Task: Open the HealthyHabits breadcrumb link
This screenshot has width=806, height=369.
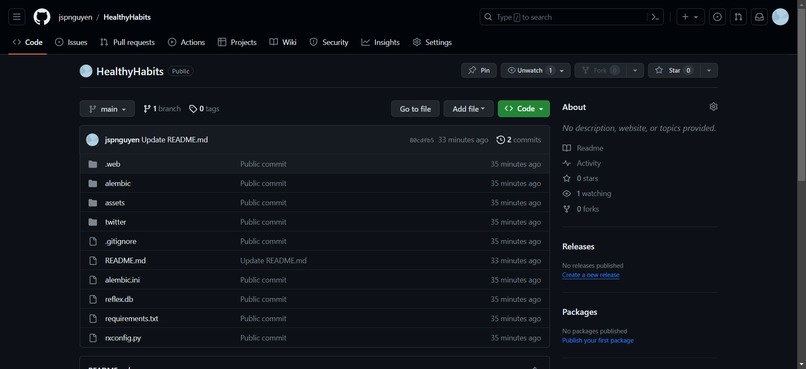Action: click(127, 17)
